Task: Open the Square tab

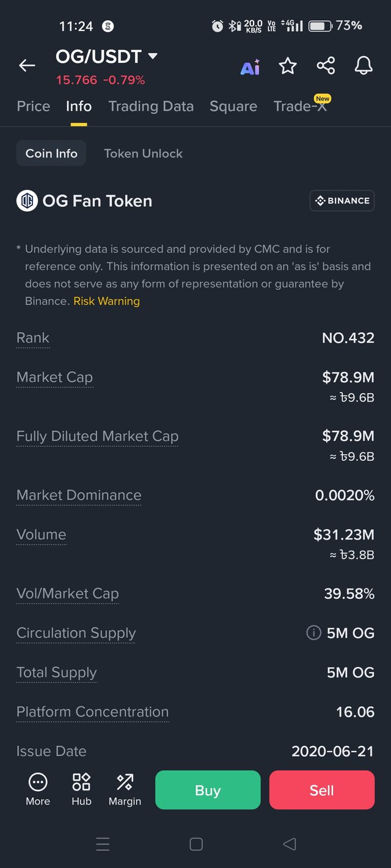Action: 233,106
